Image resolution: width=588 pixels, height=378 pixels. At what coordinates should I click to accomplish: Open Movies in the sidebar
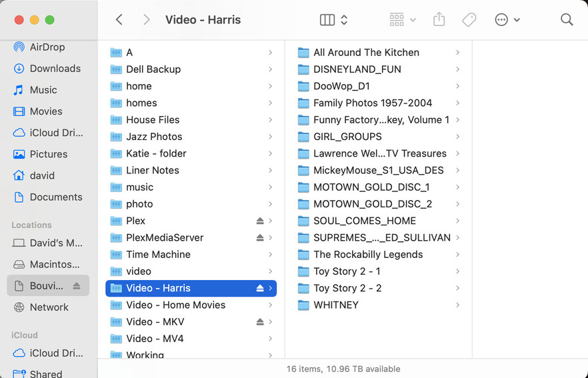tap(47, 111)
